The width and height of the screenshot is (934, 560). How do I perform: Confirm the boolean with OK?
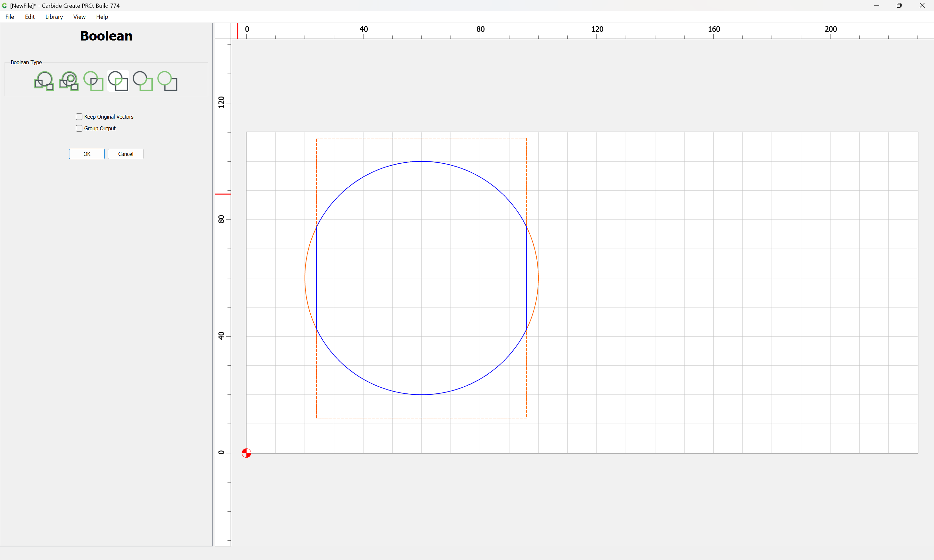[87, 154]
